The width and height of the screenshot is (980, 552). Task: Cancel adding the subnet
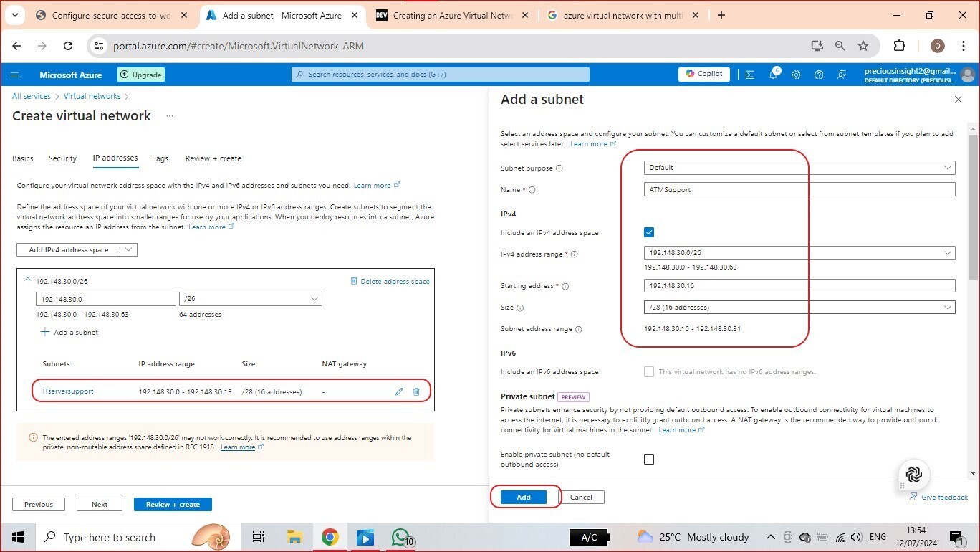point(581,497)
